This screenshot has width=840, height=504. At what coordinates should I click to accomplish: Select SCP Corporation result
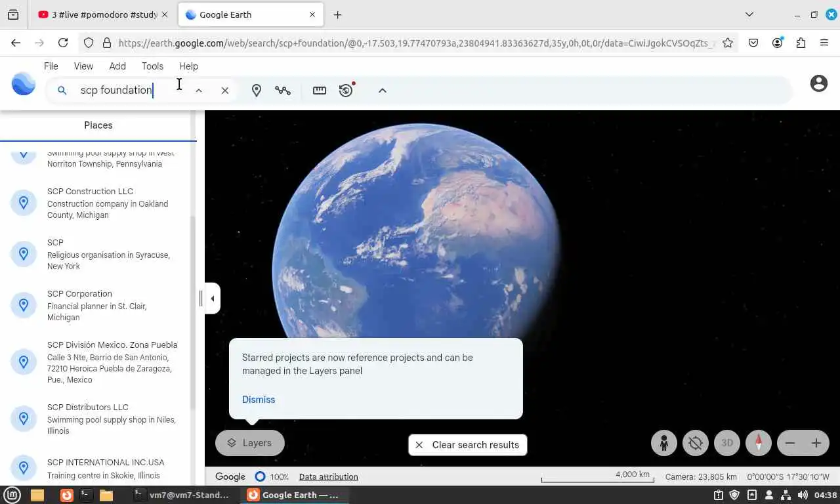click(x=95, y=305)
